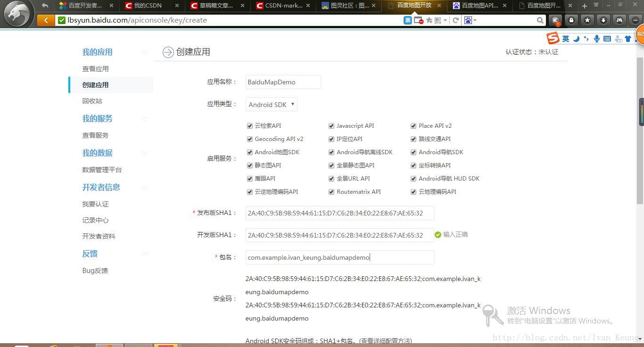Click the lock toolbar icon
The width and height of the screenshot is (644, 347).
point(571,20)
